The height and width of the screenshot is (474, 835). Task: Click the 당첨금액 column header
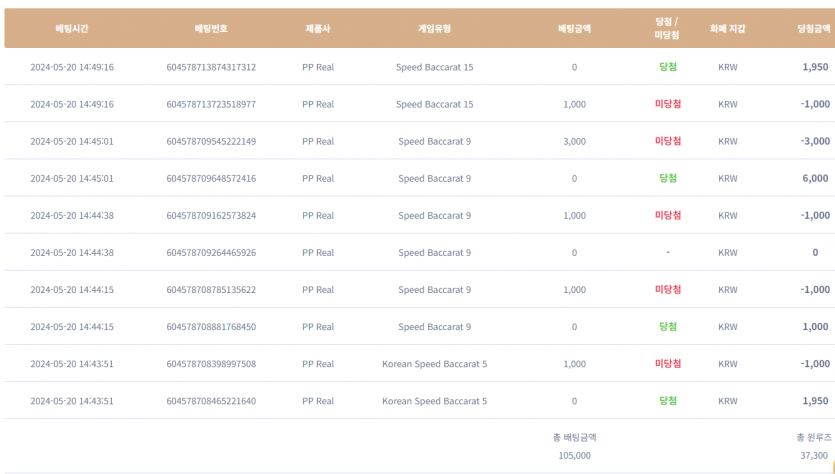[814, 29]
